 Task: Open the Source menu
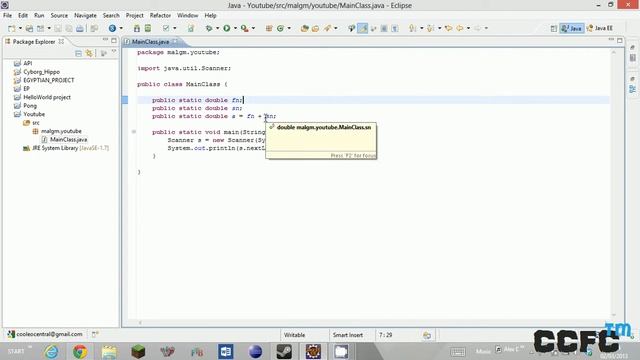click(59, 16)
